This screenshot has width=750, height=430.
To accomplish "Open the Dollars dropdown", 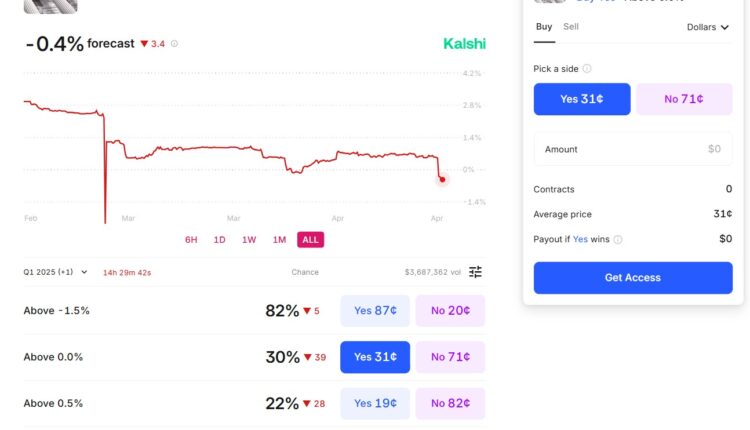I will point(708,27).
